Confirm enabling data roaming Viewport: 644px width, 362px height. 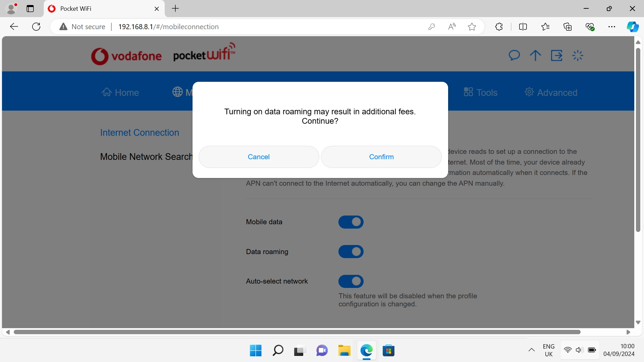coord(381,157)
